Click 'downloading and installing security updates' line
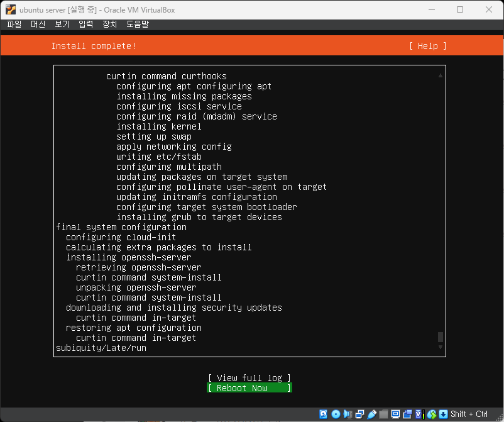The width and height of the screenshot is (504, 422). tap(174, 308)
